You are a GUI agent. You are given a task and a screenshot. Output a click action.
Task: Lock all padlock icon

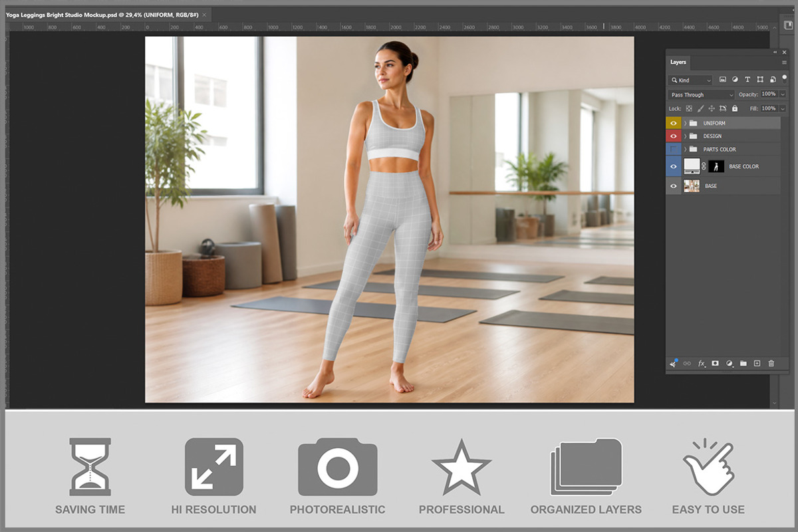pyautogui.click(x=735, y=108)
